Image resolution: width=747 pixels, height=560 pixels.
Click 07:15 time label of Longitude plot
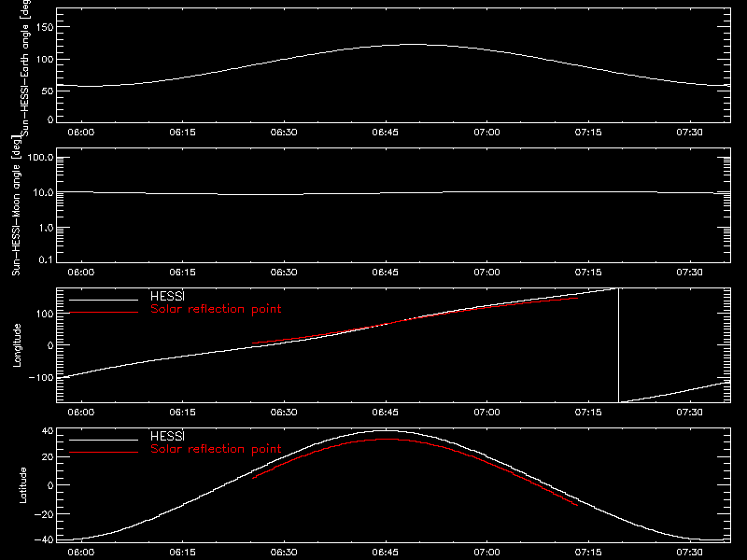588,413
